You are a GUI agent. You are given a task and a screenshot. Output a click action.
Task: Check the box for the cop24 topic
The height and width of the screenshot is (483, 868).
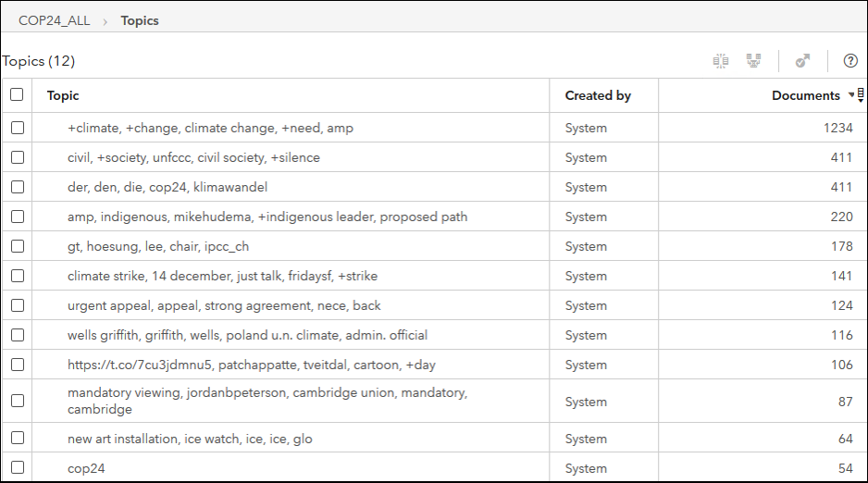point(17,468)
